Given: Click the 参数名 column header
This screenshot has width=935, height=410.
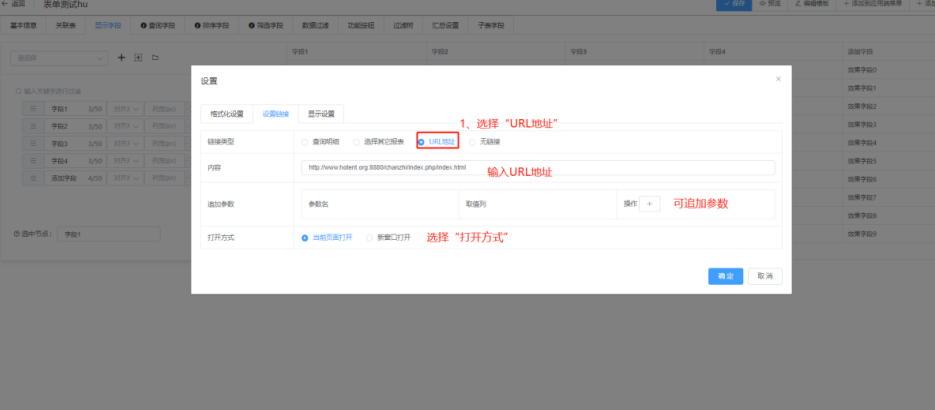Looking at the screenshot, I should pos(380,204).
